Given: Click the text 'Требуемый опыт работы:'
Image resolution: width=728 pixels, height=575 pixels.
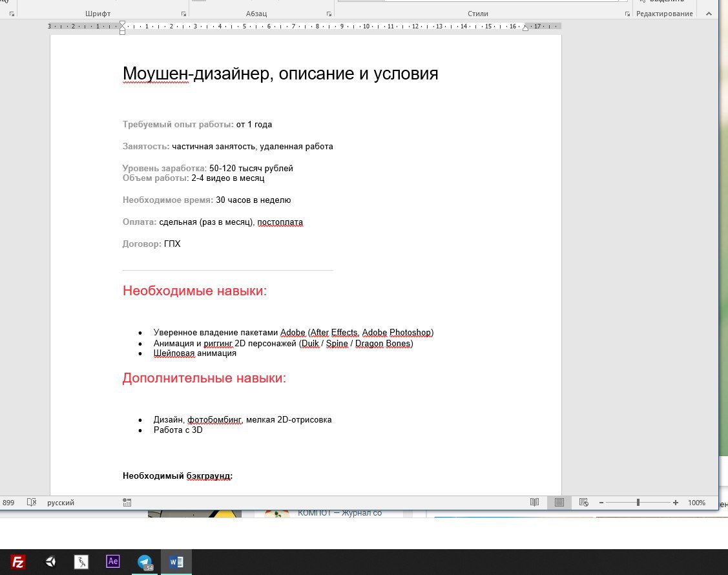Looking at the screenshot, I should (178, 125).
